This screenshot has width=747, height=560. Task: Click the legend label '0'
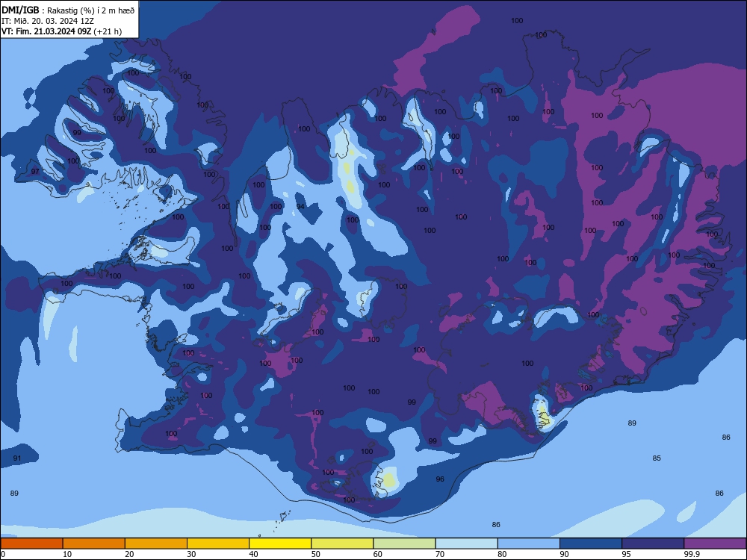(3, 554)
